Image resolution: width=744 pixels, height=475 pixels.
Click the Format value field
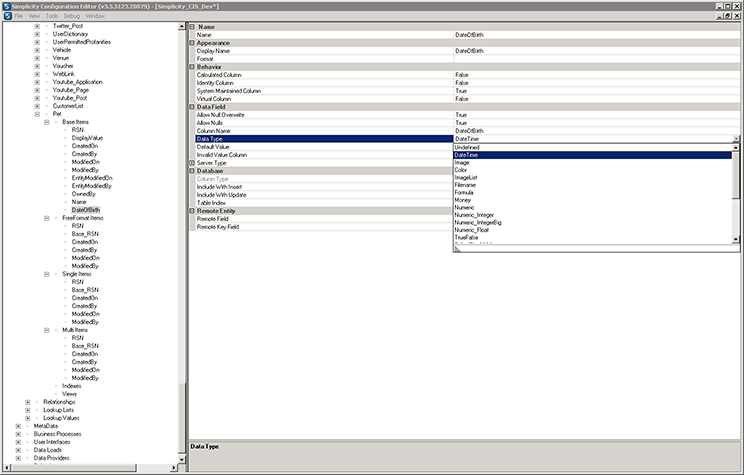click(596, 59)
